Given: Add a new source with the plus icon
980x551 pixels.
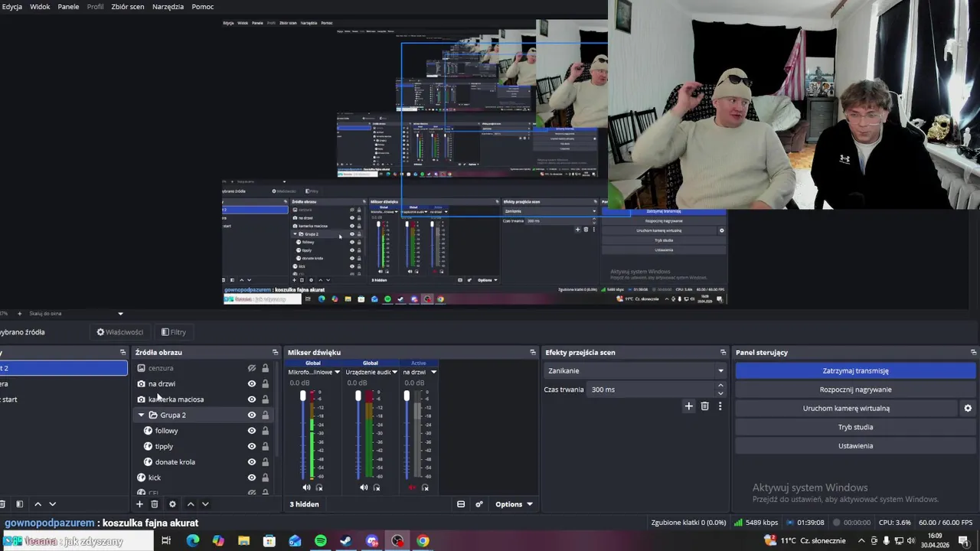Looking at the screenshot, I should [x=139, y=504].
